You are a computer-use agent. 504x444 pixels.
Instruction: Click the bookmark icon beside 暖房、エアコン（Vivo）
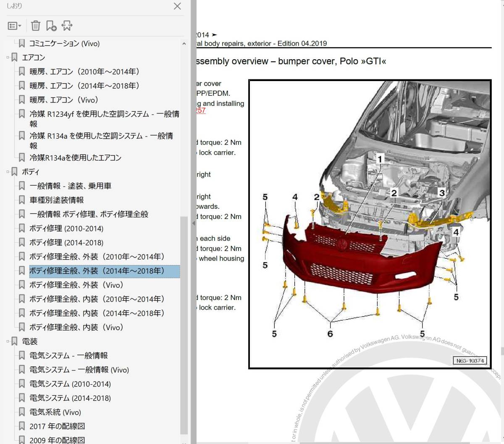tap(22, 100)
